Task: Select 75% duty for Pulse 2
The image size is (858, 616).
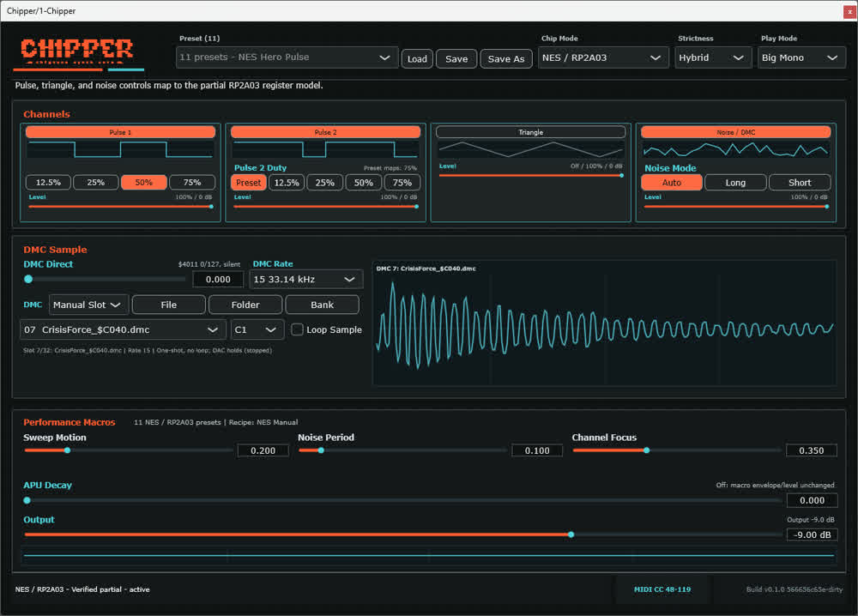Action: pos(402,183)
